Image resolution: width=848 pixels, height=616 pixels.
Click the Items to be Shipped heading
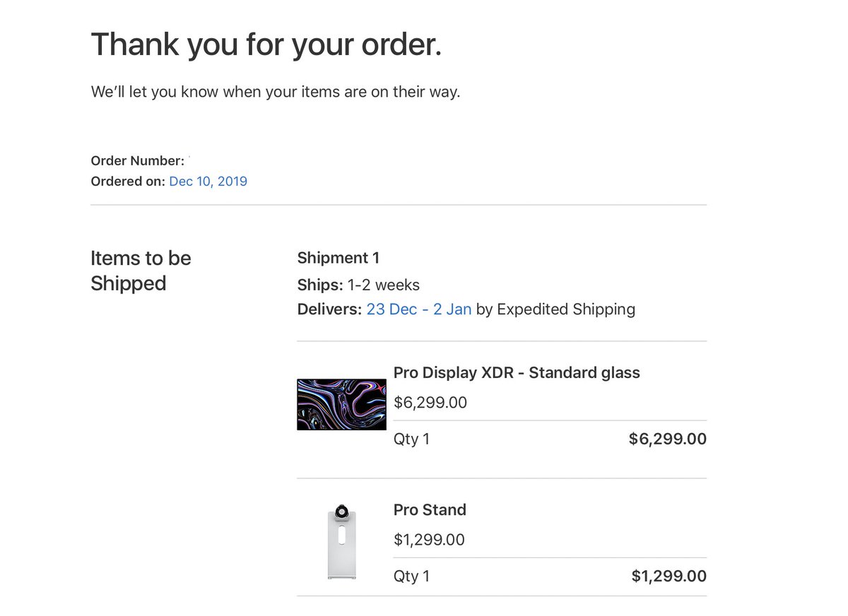141,271
